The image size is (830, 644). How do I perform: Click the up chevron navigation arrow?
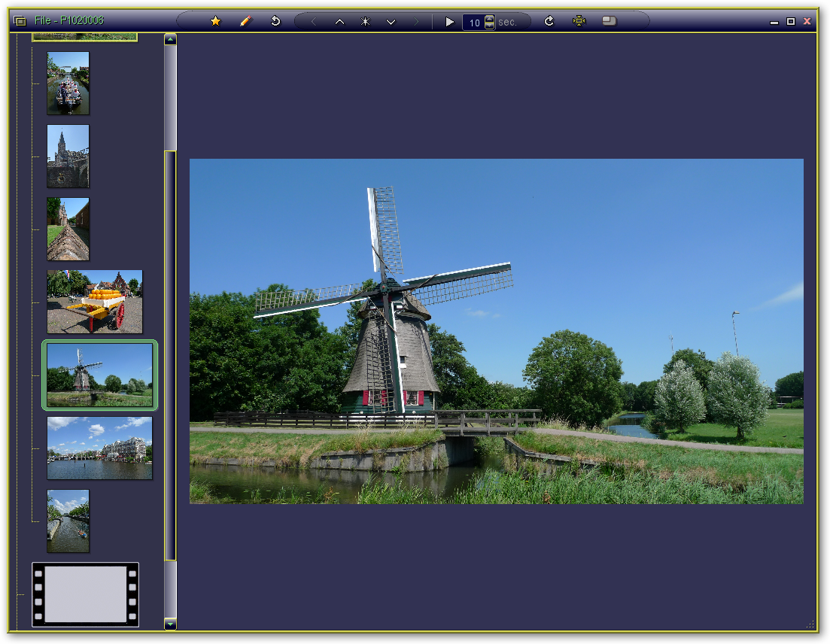click(340, 22)
